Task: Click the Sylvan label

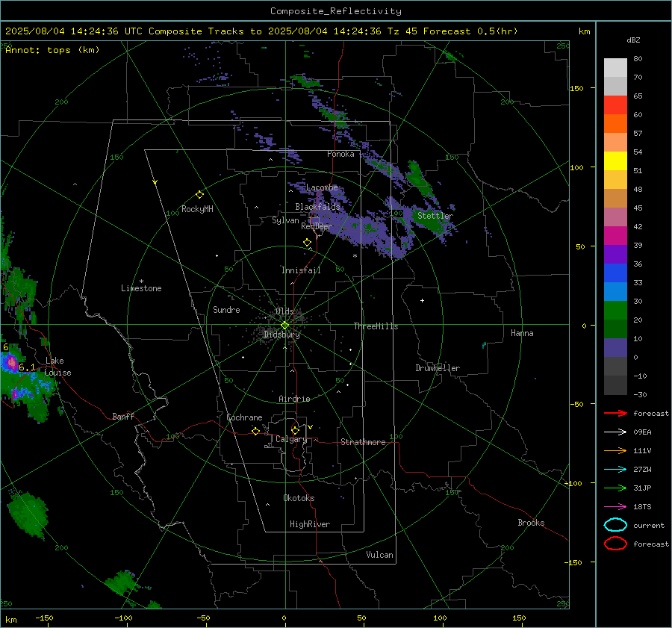Action: click(x=285, y=220)
